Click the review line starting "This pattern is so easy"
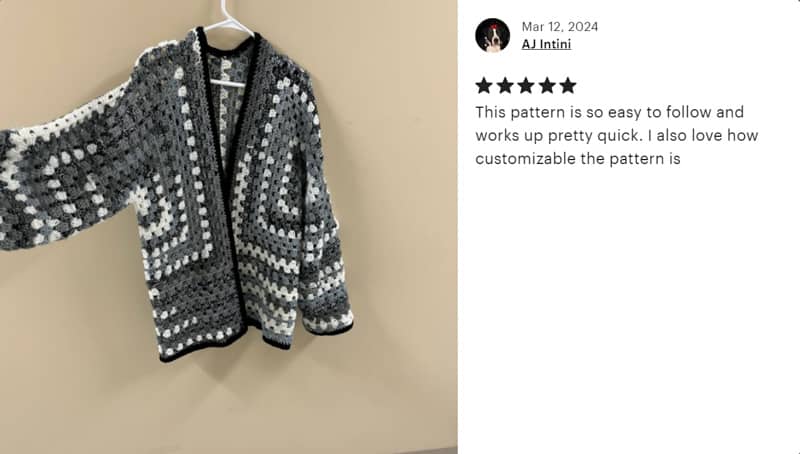Screen dimensions: 800x454 click(610, 112)
